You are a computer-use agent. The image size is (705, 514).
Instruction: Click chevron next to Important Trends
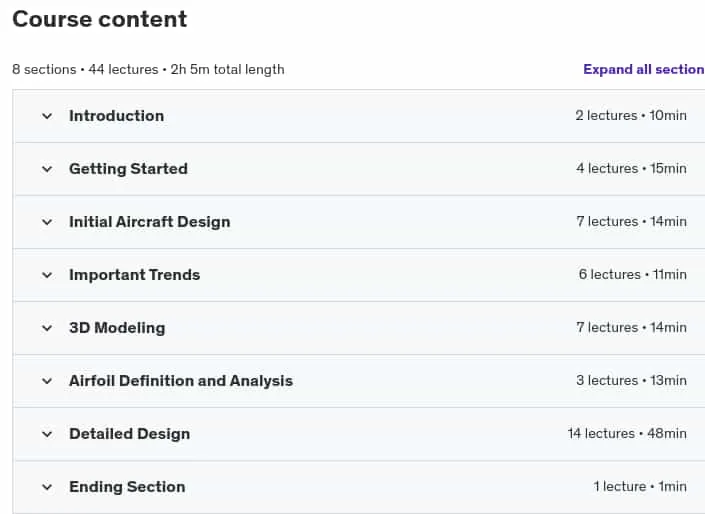click(x=47, y=275)
